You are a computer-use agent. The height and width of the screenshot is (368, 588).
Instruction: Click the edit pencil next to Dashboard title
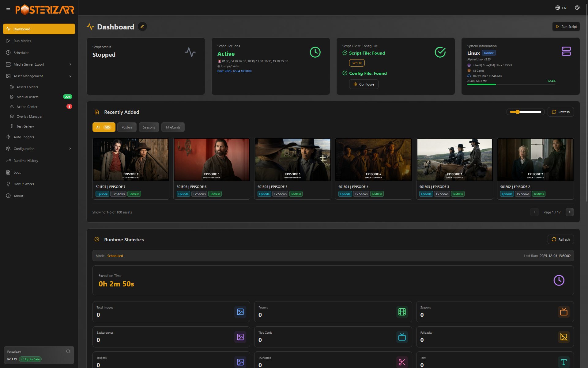(142, 26)
